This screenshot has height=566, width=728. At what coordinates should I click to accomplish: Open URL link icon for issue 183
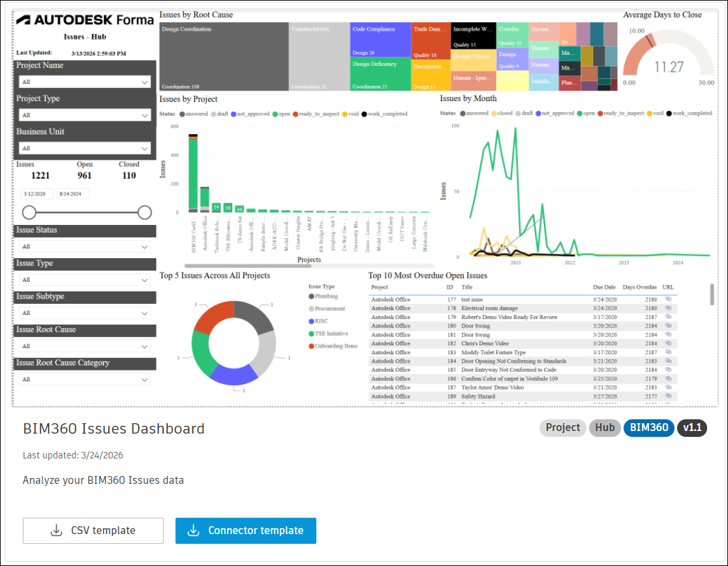click(668, 352)
